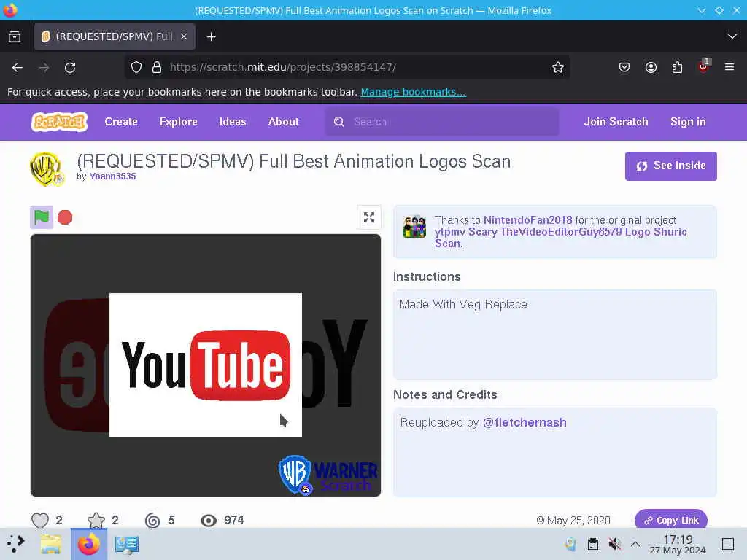View remixes via spiral icon

click(x=152, y=520)
